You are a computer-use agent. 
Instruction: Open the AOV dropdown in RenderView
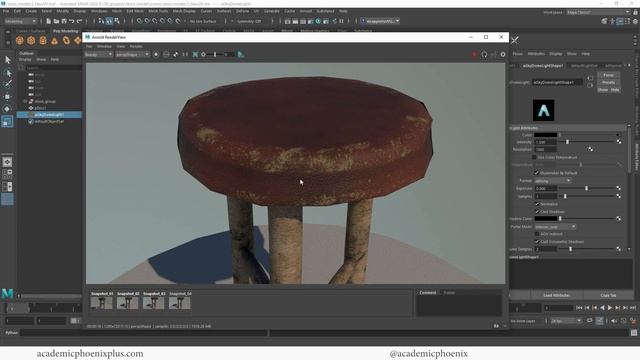(x=98, y=54)
